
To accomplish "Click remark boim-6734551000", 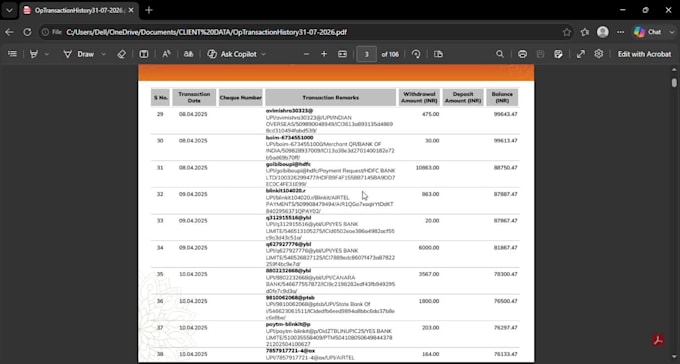I will click(289, 138).
